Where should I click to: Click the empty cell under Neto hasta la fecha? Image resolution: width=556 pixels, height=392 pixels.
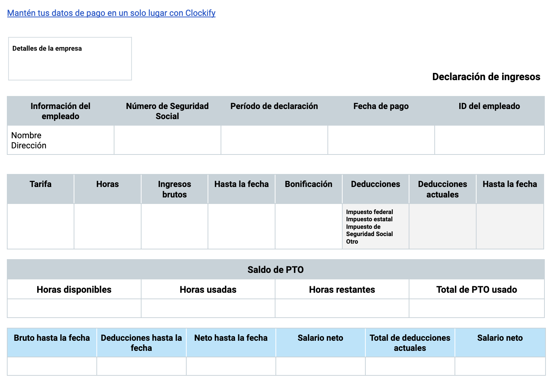(x=231, y=366)
